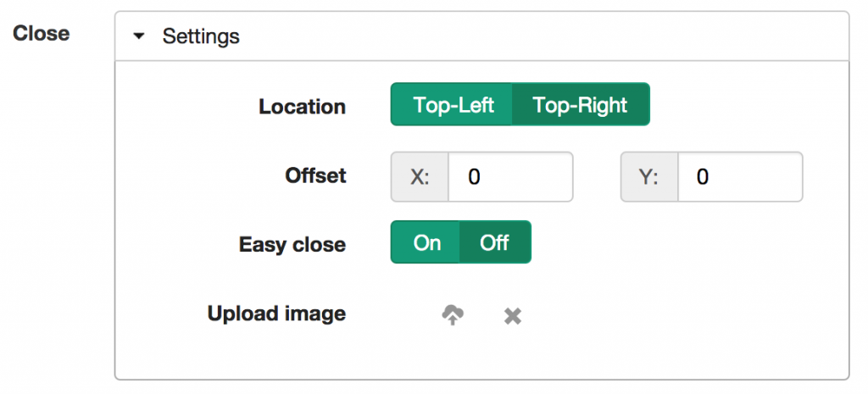
Task: Collapse Settings using the triangle arrow
Action: 139,36
